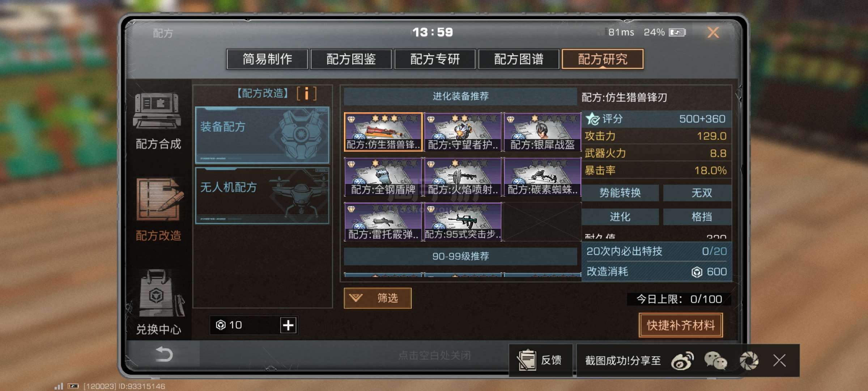Expand the 筛选 filter dropdown
This screenshot has width=868, height=391.
click(378, 298)
